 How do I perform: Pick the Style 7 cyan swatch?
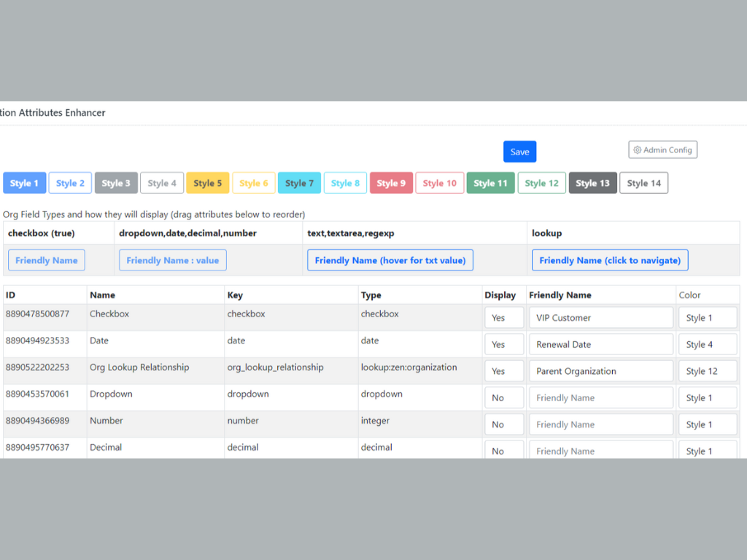tap(299, 183)
